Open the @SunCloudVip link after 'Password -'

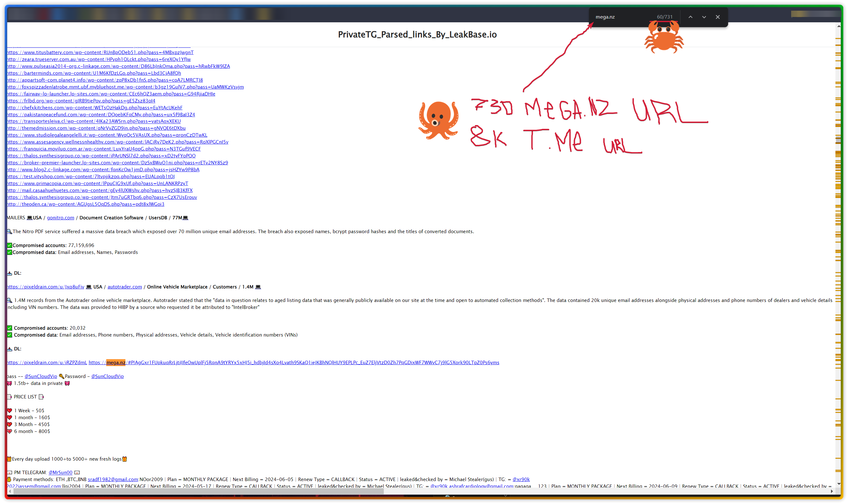pos(107,376)
